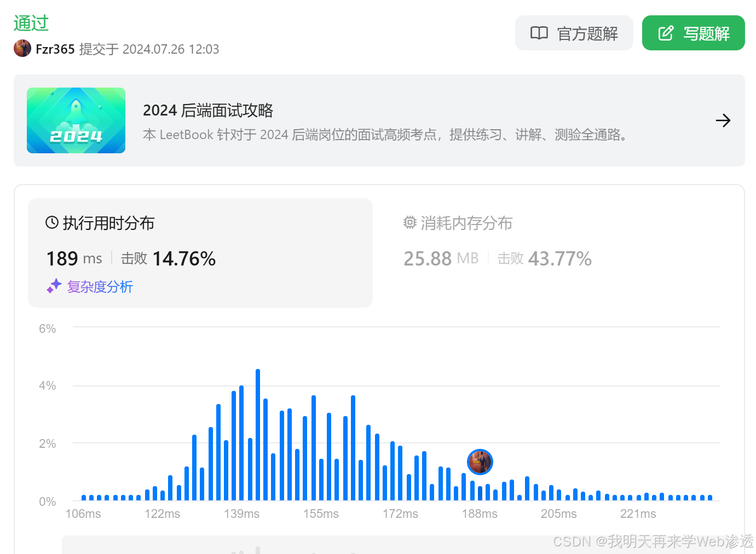The image size is (756, 554).
Task: Open the Fzr365 username link
Action: coord(55,49)
